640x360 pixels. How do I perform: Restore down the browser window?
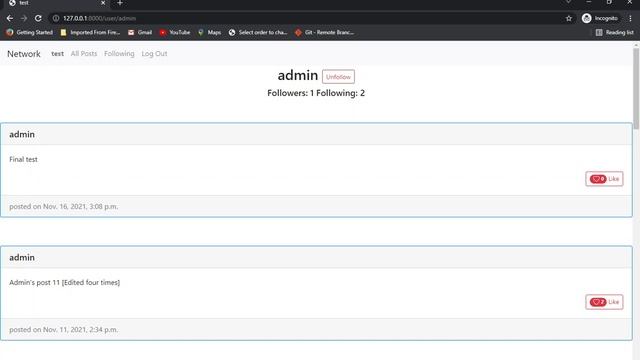[609, 2]
